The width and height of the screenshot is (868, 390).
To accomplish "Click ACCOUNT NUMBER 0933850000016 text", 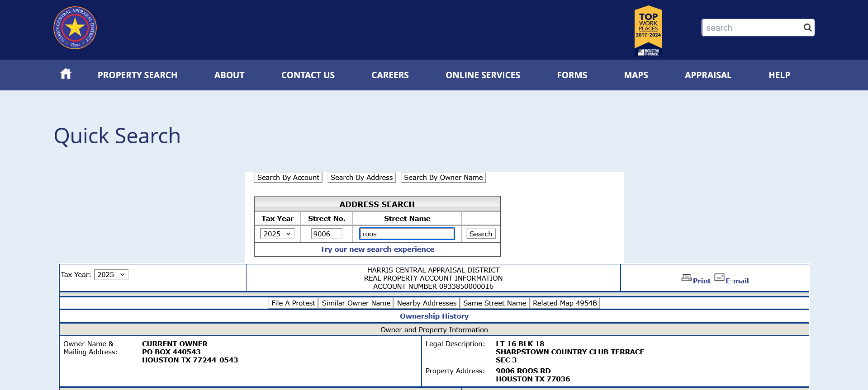I will (433, 287).
